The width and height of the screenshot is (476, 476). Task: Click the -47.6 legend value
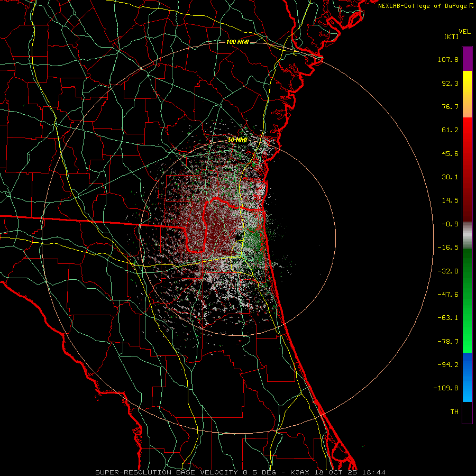point(448,295)
